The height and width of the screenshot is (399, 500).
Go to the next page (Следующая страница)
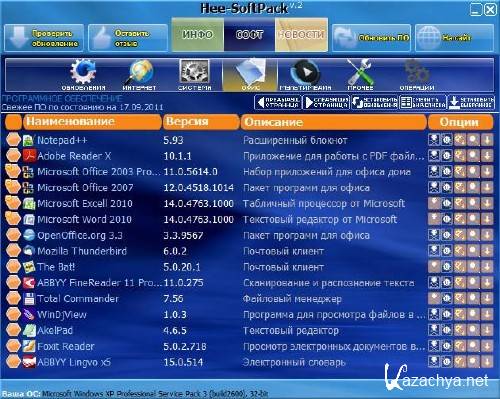(x=326, y=102)
